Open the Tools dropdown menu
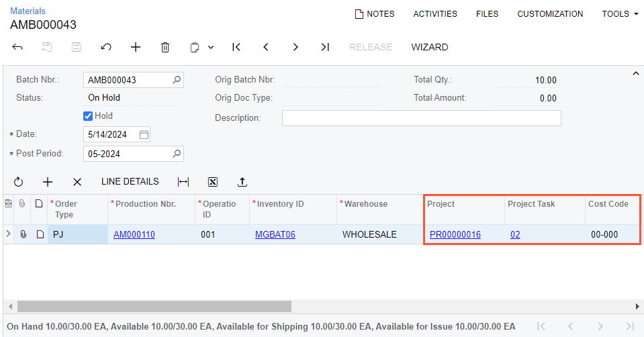 [x=620, y=14]
